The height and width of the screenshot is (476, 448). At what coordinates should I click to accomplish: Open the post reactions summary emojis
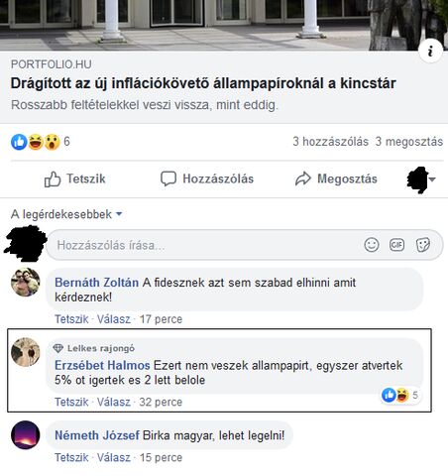pyautogui.click(x=36, y=142)
